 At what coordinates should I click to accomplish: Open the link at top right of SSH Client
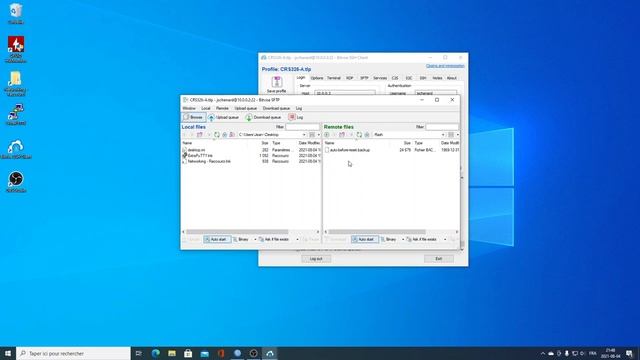445,66
